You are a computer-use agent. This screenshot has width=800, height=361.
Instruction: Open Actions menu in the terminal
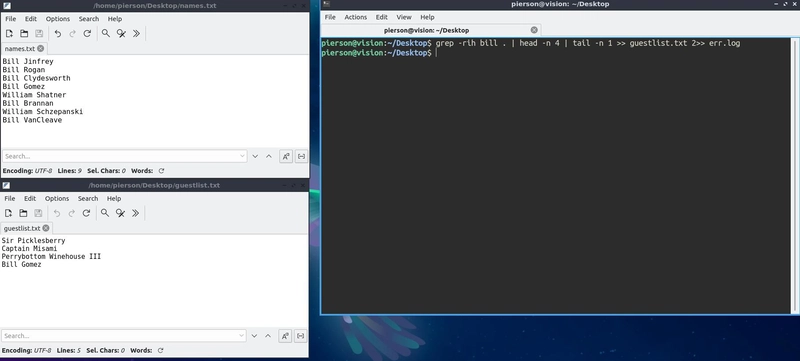pyautogui.click(x=356, y=17)
